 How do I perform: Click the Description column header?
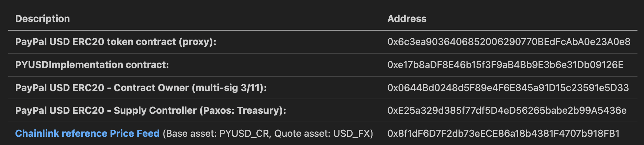tap(43, 19)
